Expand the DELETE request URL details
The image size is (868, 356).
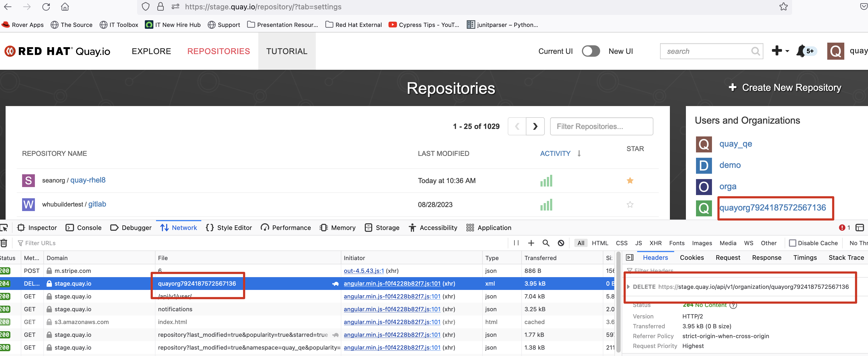[628, 286]
